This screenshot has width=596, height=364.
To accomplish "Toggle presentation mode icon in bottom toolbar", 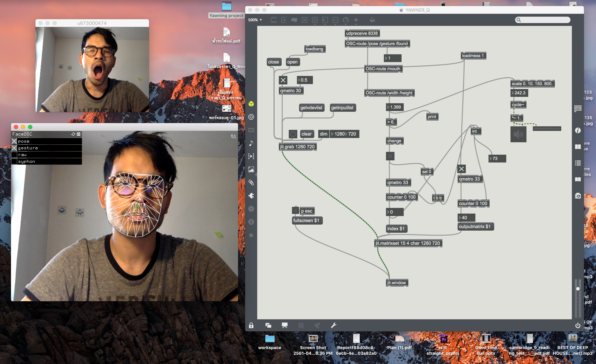I will tap(285, 325).
